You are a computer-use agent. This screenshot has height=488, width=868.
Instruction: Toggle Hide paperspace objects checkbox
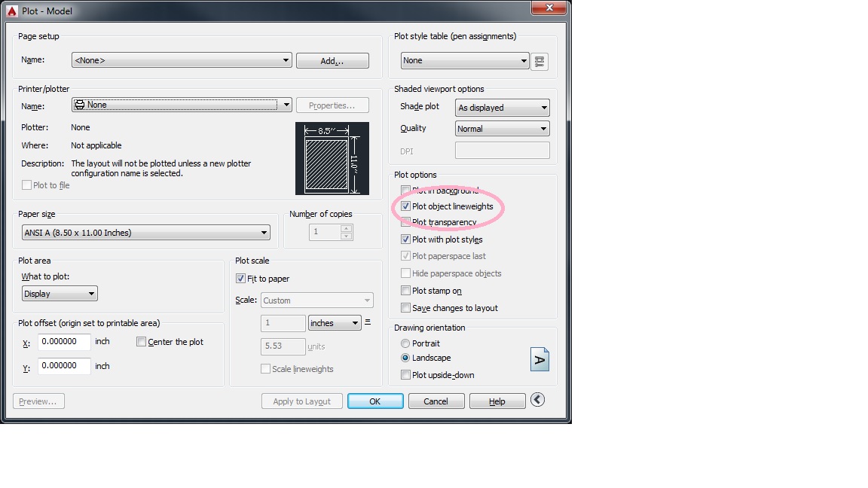[406, 273]
